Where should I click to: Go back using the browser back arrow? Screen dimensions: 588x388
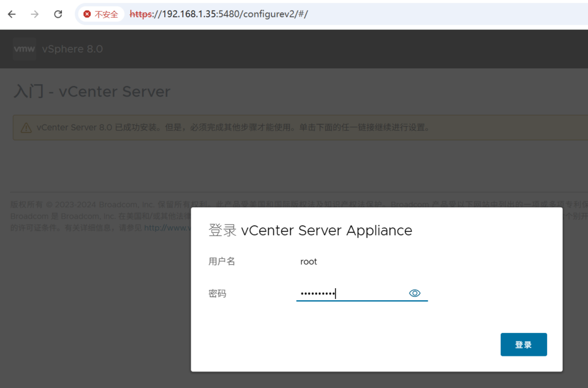pyautogui.click(x=12, y=14)
